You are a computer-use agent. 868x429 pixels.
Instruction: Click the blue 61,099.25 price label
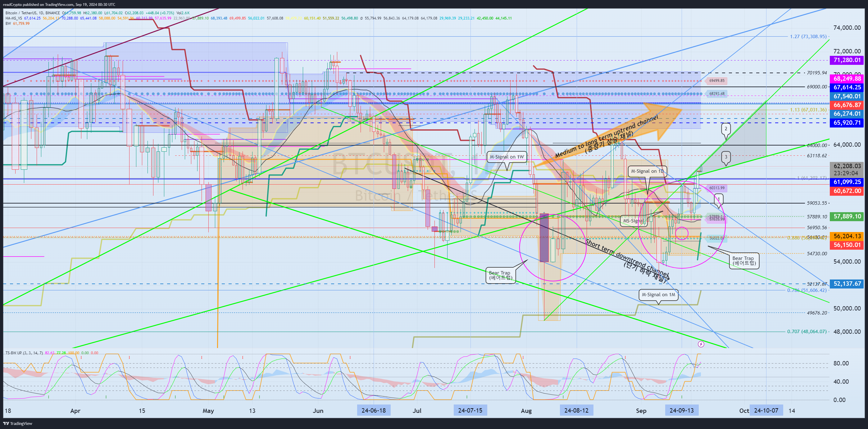click(847, 182)
